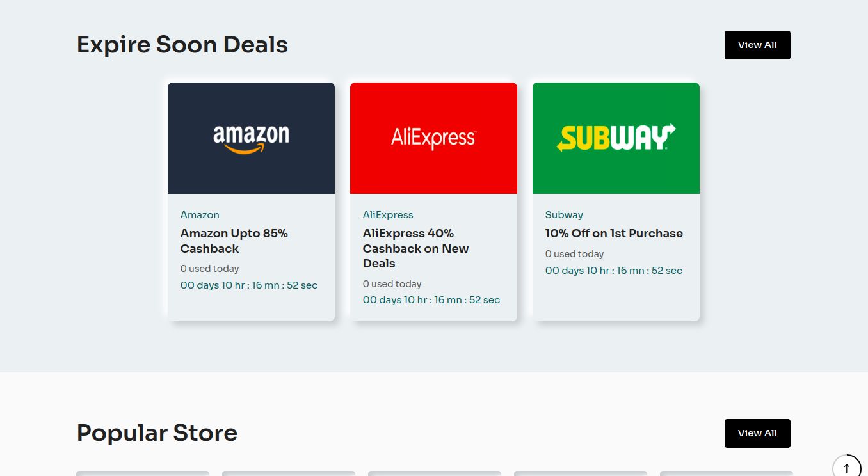Click the '0 used today' text on Subway deal

click(574, 254)
